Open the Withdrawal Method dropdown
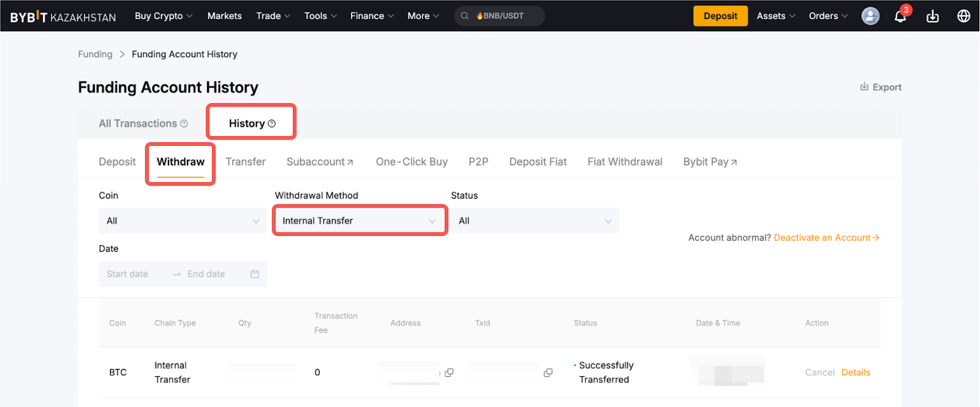The image size is (980, 407). 359,221
